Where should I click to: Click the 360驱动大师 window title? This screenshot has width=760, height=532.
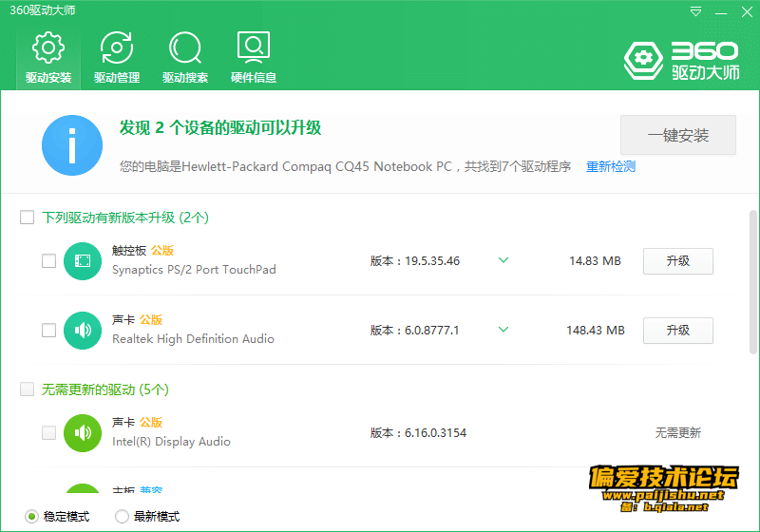(x=43, y=10)
